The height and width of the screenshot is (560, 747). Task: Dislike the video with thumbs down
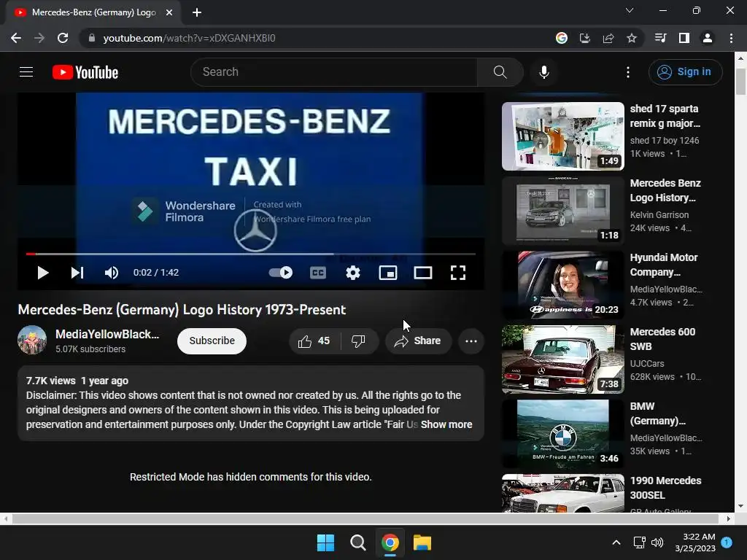358,341
